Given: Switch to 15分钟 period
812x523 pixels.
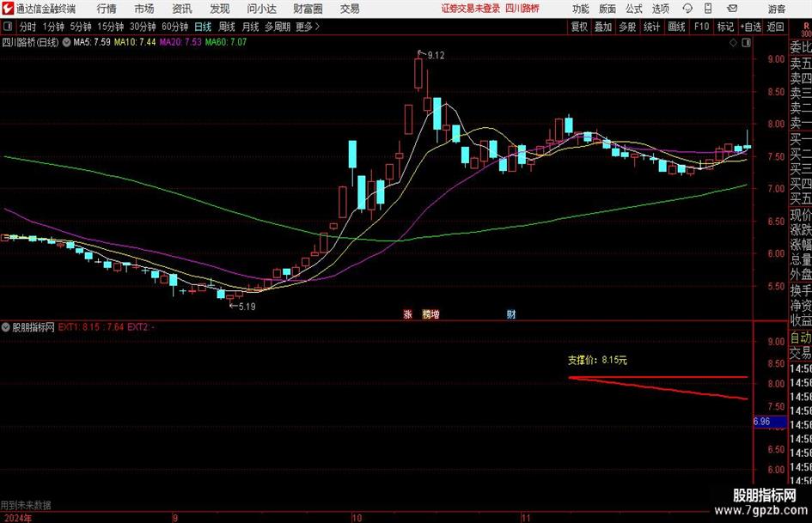Looking at the screenshot, I should tap(110, 27).
